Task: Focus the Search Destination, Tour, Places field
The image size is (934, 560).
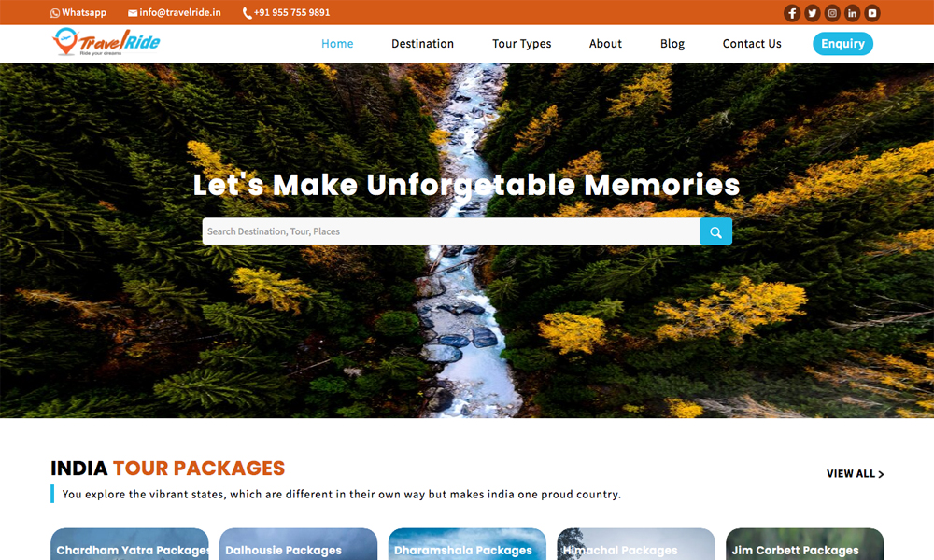Action: click(x=451, y=231)
